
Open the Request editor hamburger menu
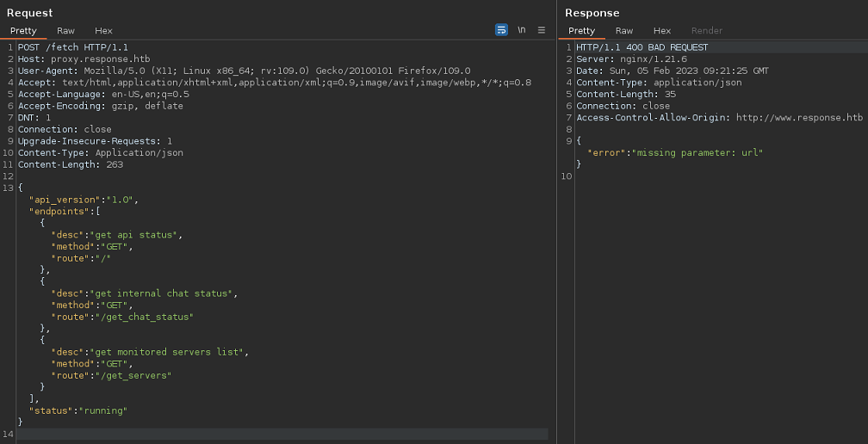tap(542, 30)
